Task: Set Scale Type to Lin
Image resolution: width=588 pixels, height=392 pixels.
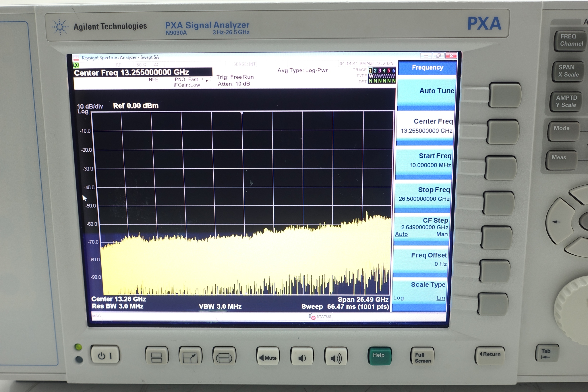Action: [x=440, y=298]
